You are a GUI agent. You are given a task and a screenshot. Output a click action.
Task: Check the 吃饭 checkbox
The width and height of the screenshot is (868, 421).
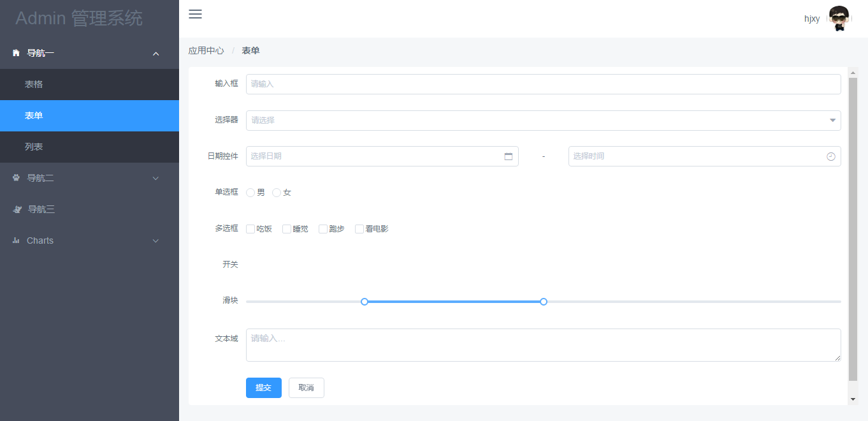[249, 228]
